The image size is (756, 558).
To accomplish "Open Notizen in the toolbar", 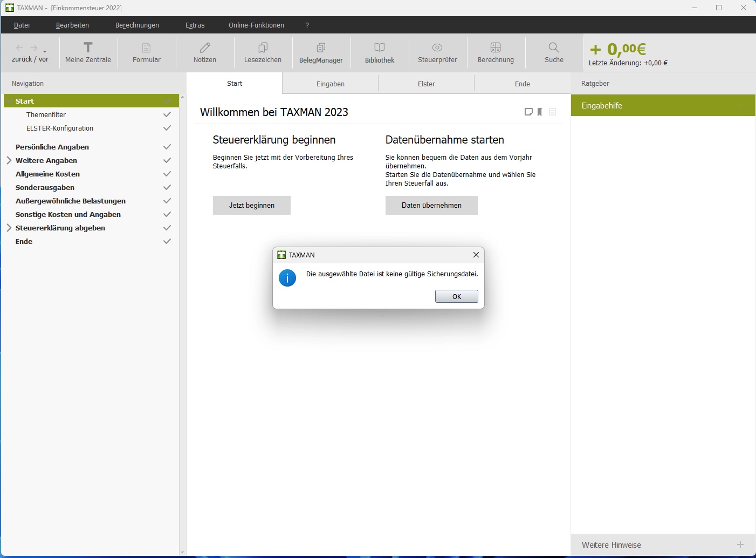I will pyautogui.click(x=205, y=52).
